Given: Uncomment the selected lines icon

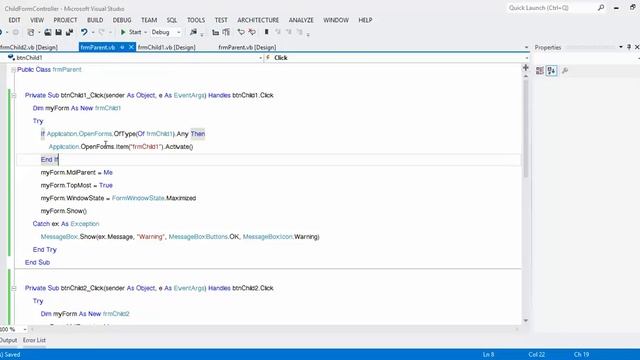Looking at the screenshot, I should click(252, 32).
